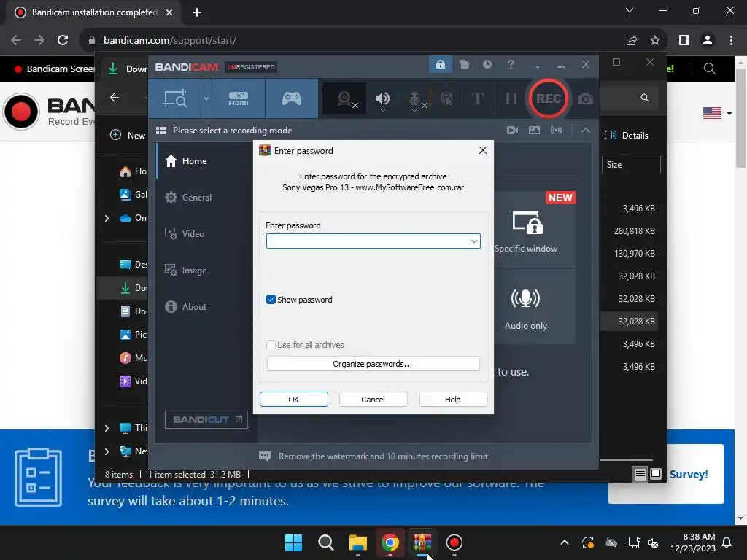Click File Explorer back arrow
747x560 pixels.
click(x=115, y=98)
